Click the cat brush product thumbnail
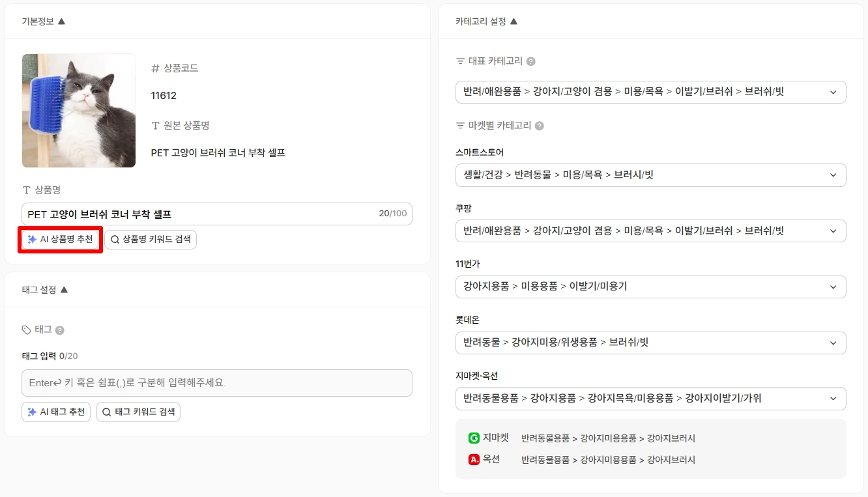The width and height of the screenshot is (868, 497). coord(79,111)
